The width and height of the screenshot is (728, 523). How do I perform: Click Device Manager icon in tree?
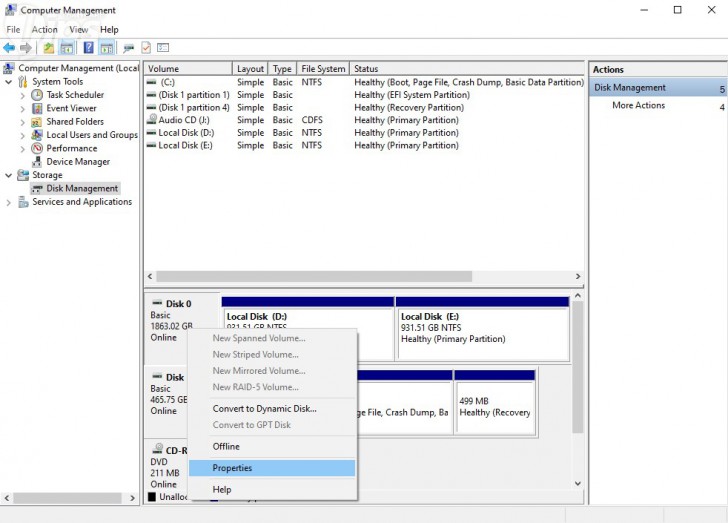click(x=37, y=162)
